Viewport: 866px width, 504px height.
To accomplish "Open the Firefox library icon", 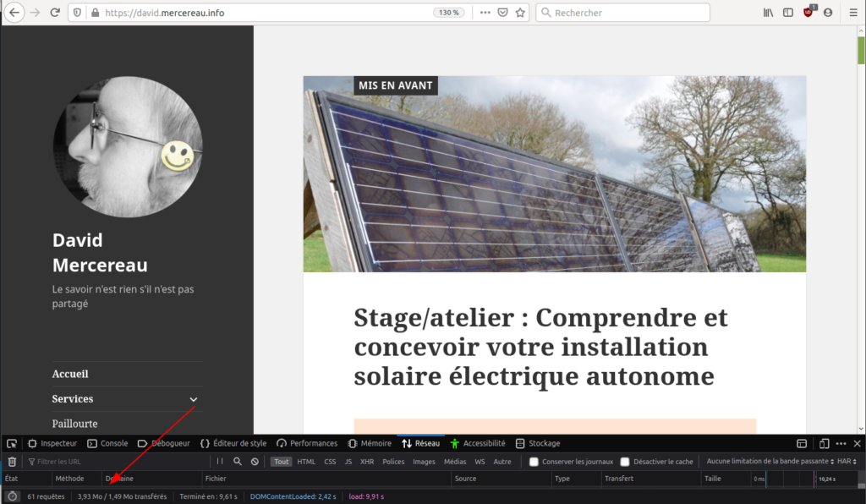I will tap(769, 13).
